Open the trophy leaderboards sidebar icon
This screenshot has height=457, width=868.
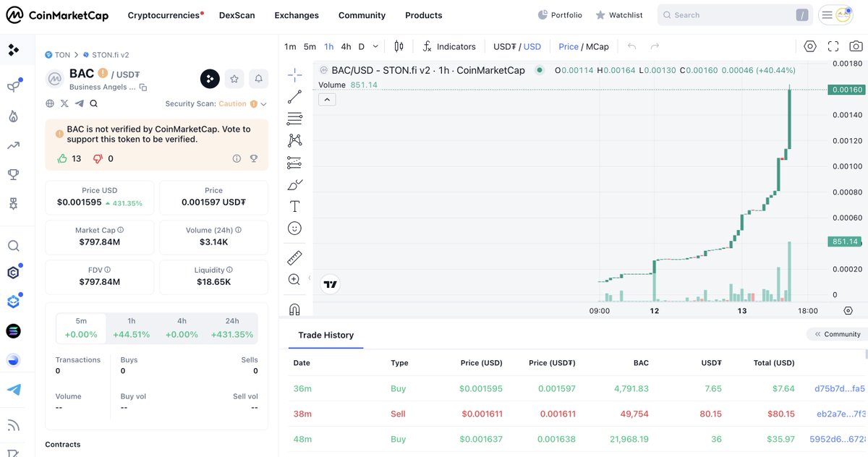(x=13, y=174)
